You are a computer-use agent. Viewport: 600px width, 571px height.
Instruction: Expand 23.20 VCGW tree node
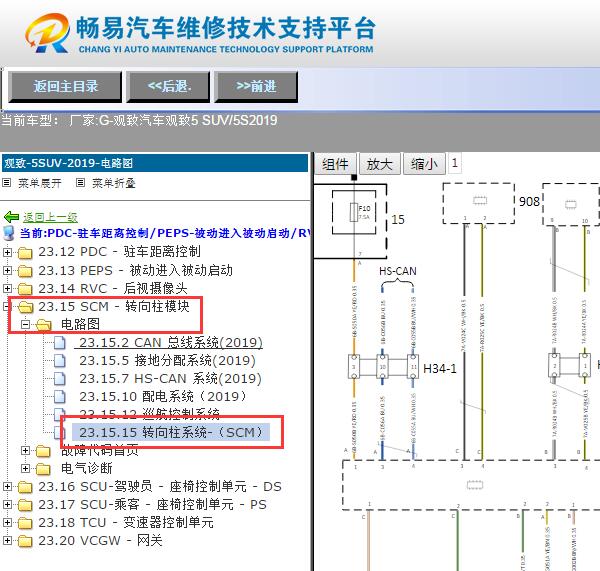tap(7, 540)
